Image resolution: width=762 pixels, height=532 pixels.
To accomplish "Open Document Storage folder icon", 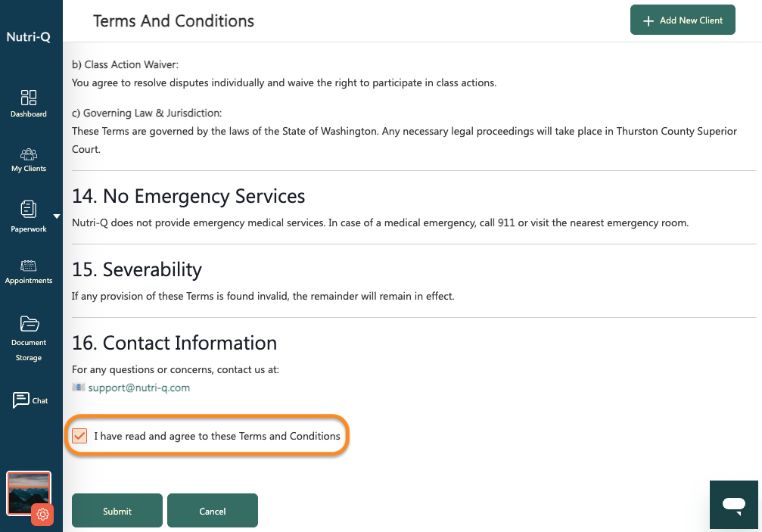I will 30,324.
